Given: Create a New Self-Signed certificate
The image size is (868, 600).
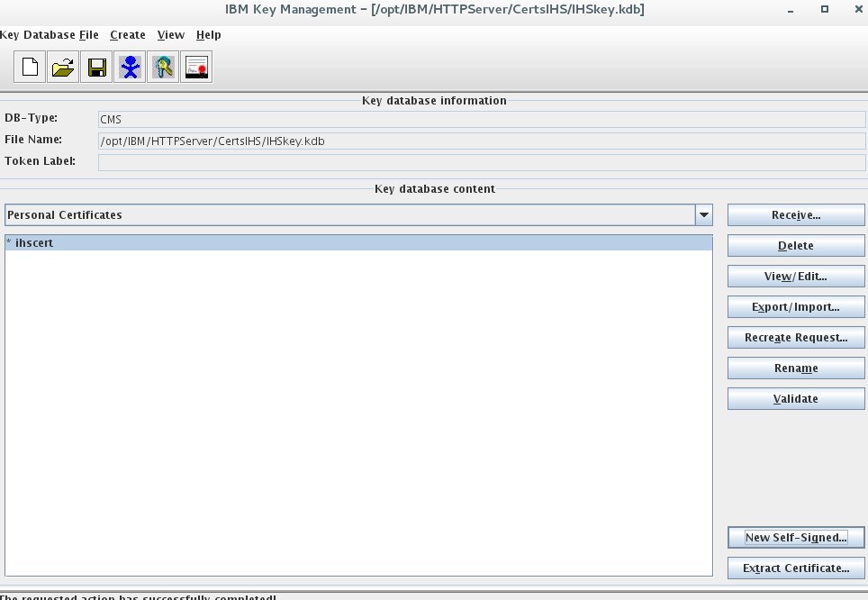Looking at the screenshot, I should point(796,538).
